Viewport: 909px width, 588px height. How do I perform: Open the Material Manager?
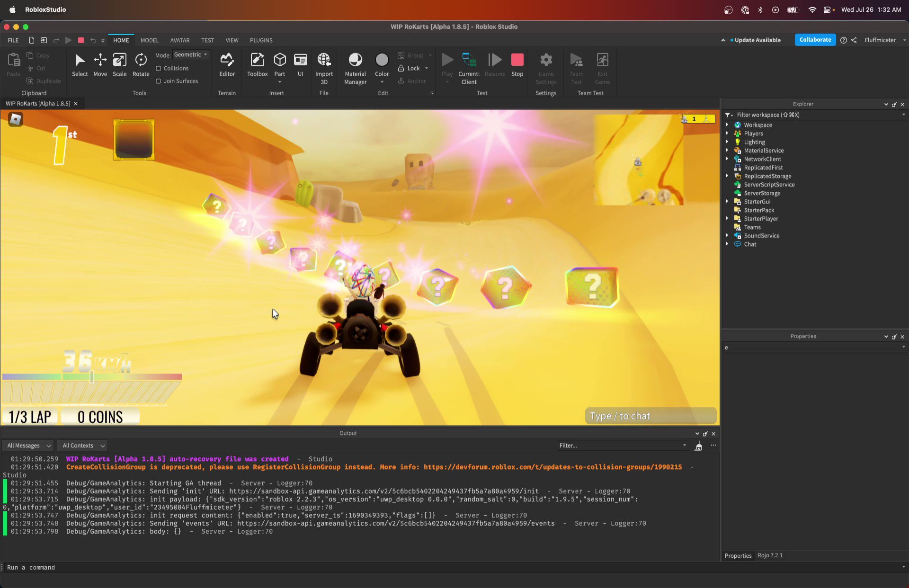(x=355, y=69)
